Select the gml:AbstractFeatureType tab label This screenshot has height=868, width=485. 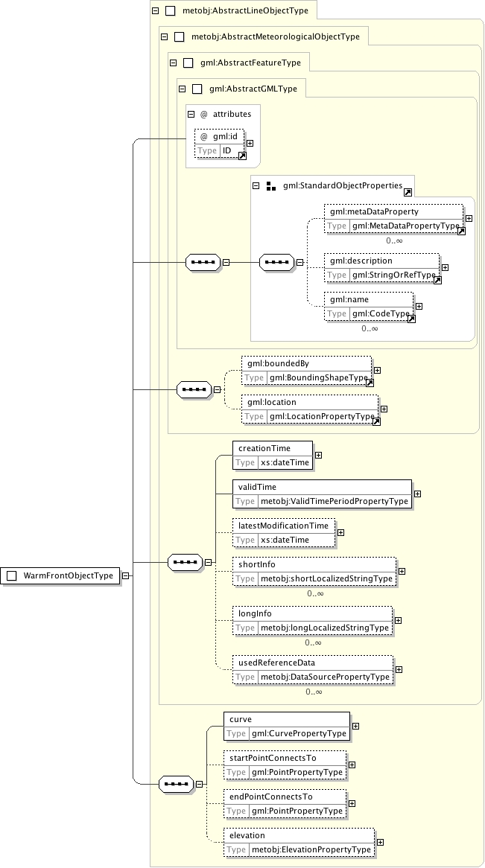tap(250, 63)
